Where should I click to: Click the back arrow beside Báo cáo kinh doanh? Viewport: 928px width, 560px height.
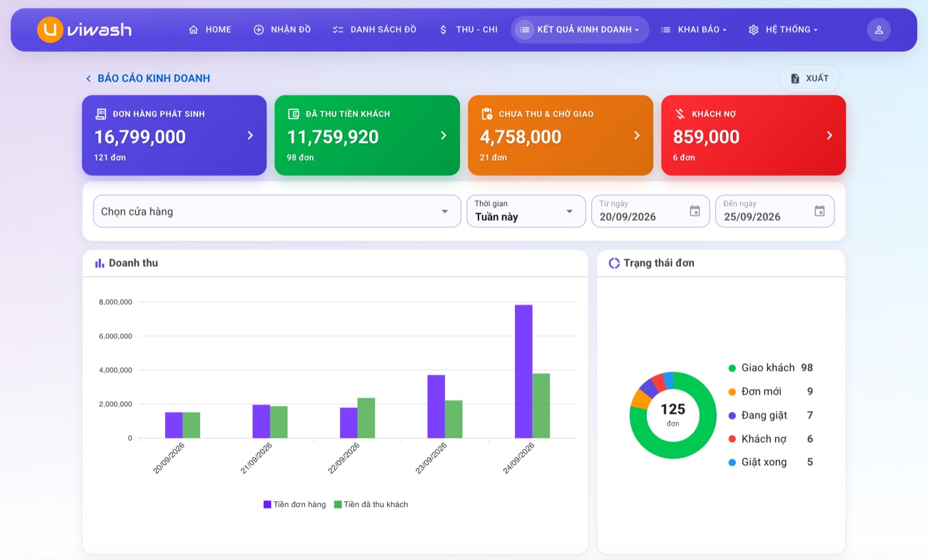88,78
